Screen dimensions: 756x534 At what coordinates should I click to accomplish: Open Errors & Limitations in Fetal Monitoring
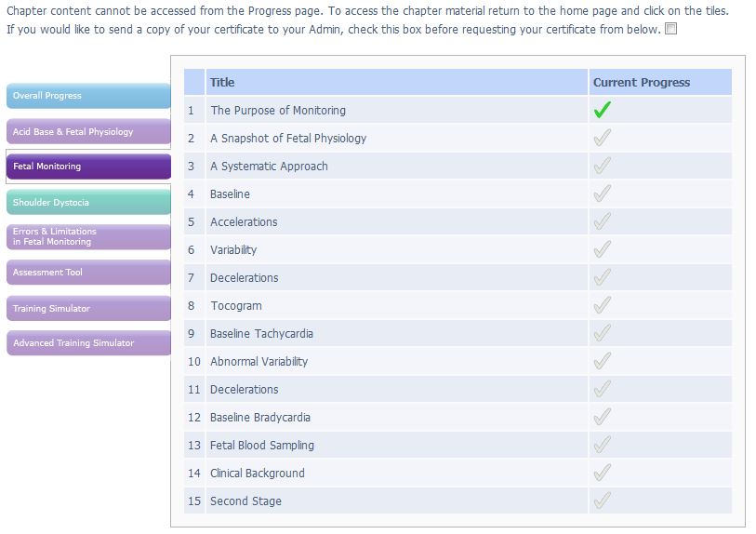tap(88, 236)
